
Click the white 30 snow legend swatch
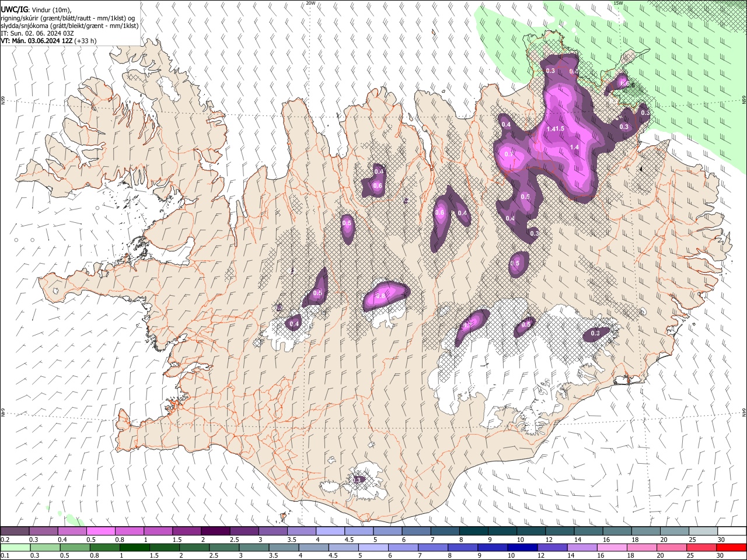point(731,531)
